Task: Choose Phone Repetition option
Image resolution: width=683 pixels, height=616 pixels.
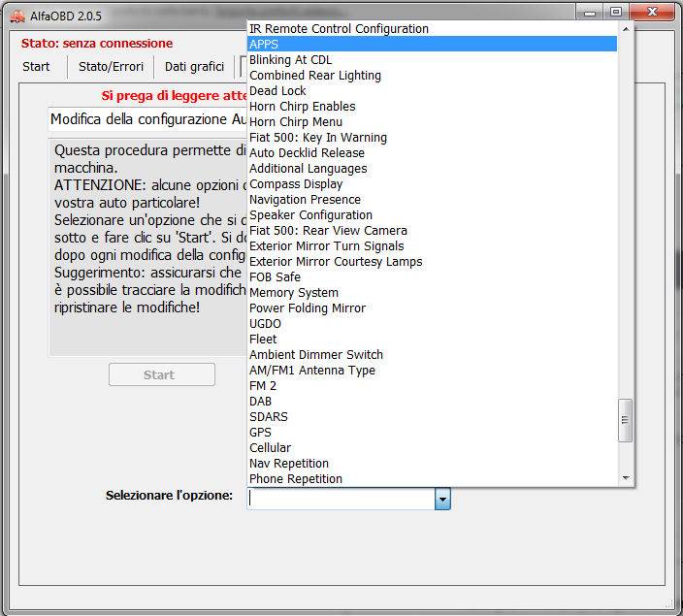Action: (432, 479)
